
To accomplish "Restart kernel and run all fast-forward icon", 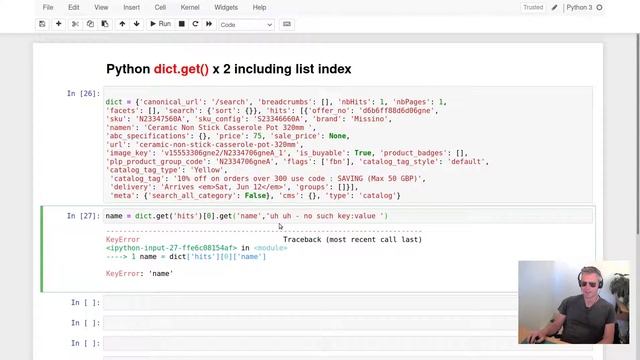I will [209, 24].
